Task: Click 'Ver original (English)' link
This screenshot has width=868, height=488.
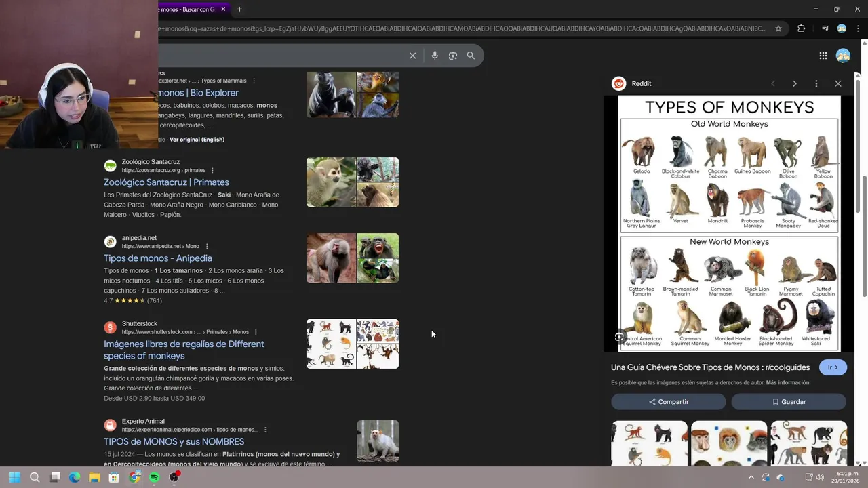Action: (197, 140)
